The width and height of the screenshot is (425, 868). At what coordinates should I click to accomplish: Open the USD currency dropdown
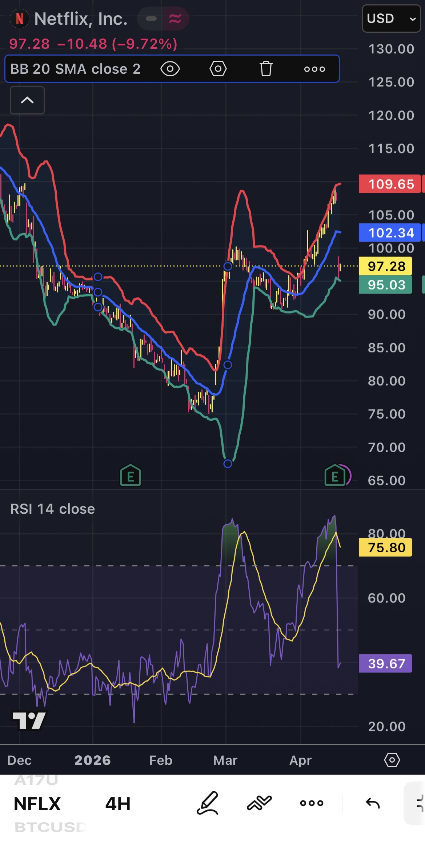[391, 19]
